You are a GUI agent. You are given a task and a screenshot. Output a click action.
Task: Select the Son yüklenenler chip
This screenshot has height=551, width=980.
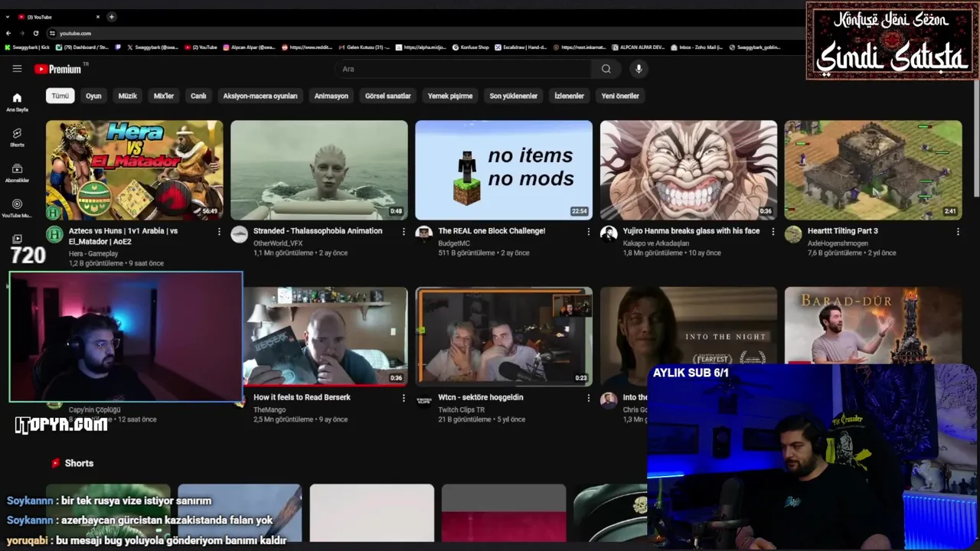pyautogui.click(x=513, y=96)
